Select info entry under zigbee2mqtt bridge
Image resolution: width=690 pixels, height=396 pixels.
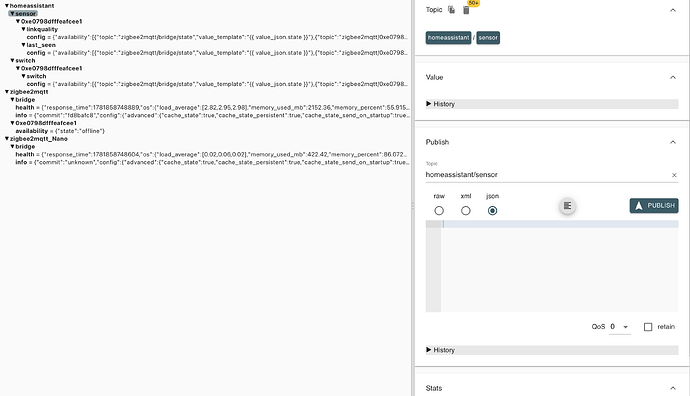tap(212, 115)
